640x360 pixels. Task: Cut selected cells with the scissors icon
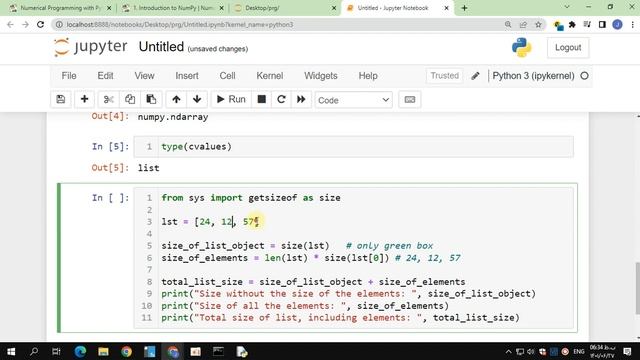click(x=108, y=100)
